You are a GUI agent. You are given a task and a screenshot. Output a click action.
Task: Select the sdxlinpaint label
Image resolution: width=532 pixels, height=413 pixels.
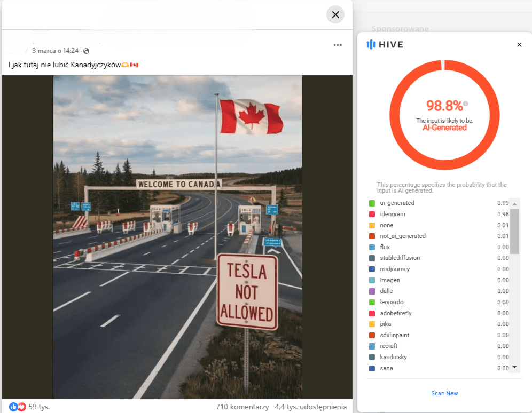(x=395, y=335)
